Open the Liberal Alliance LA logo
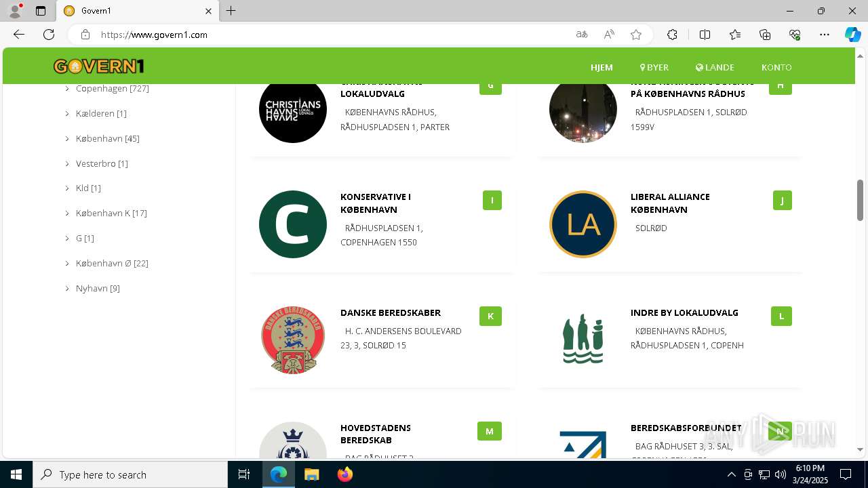 point(583,224)
